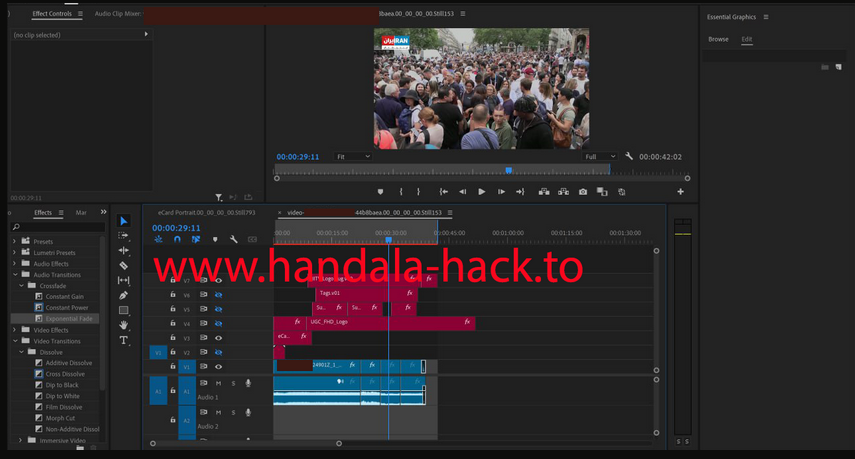Screen dimensions: 855x459
Task: Toggle lock on track V7
Action: point(172,280)
